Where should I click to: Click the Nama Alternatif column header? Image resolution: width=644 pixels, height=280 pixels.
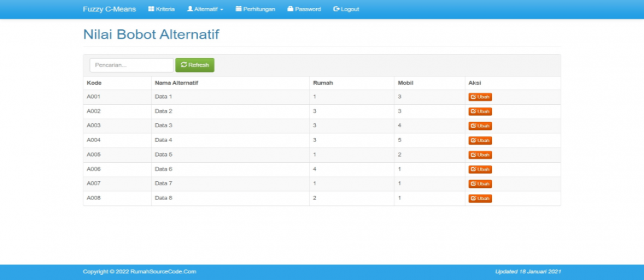[x=231, y=83]
